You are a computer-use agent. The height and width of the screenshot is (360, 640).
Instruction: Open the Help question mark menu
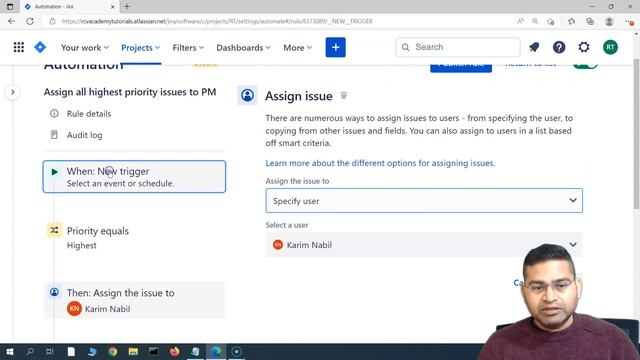(x=559, y=47)
